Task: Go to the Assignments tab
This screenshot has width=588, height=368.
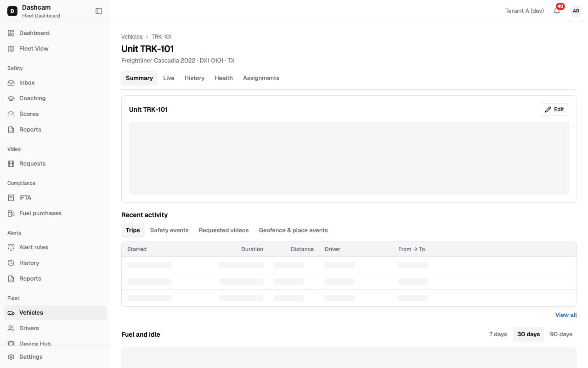Action: click(x=261, y=78)
